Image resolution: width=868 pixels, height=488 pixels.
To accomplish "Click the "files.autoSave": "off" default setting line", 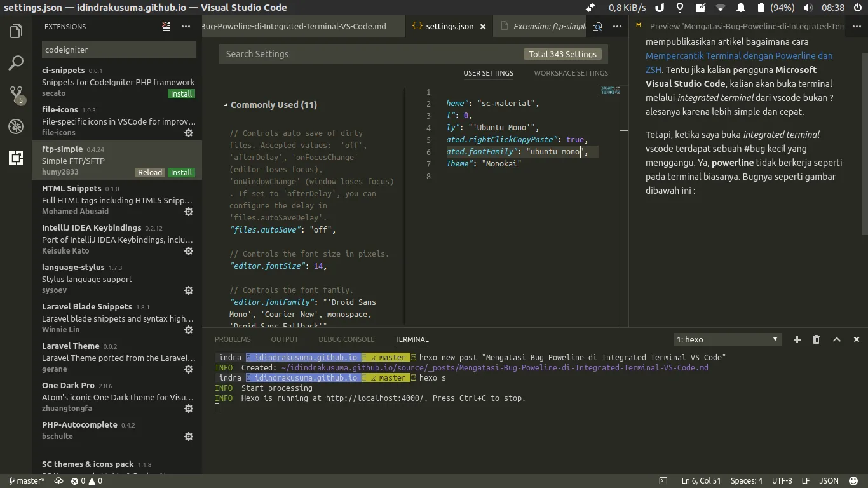I will coord(283,230).
